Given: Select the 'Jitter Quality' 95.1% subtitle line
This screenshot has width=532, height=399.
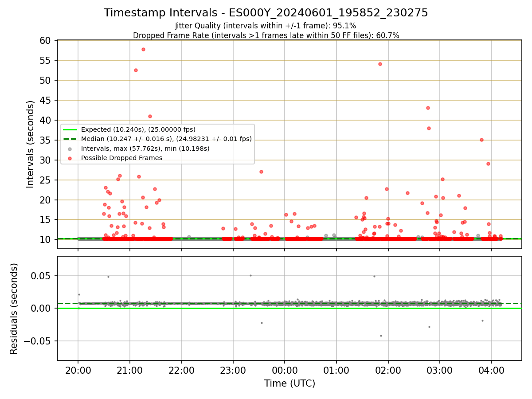Looking at the screenshot, I should [266, 26].
